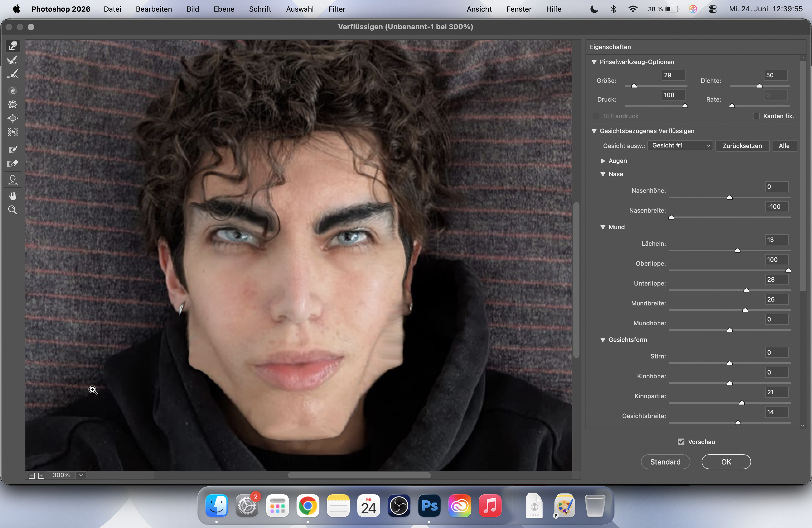Open Music app from the Dock

pyautogui.click(x=490, y=505)
